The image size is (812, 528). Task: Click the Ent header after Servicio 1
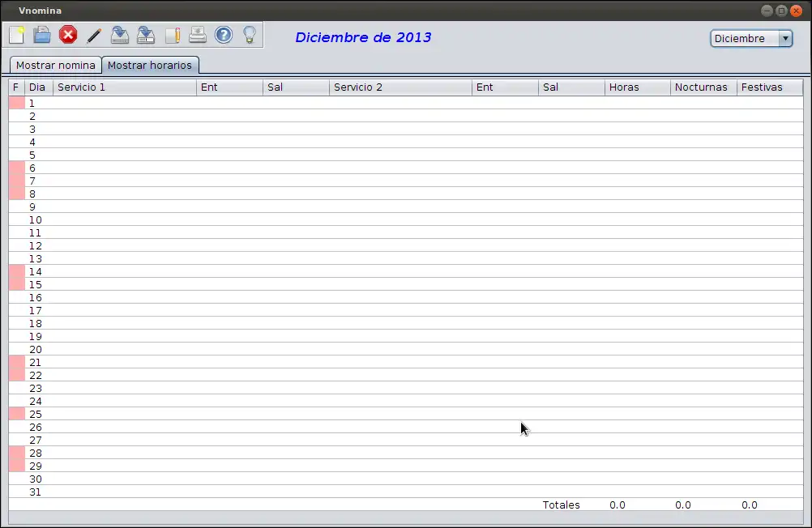point(230,87)
